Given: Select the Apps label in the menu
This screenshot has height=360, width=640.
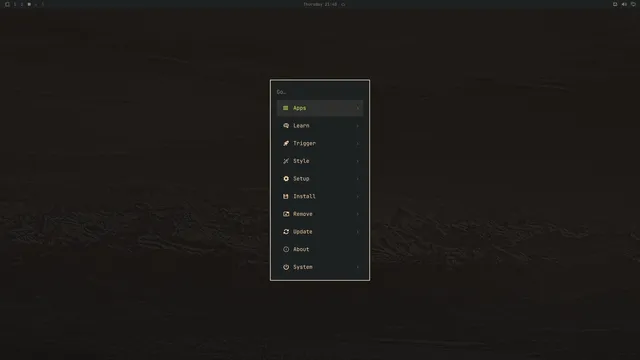Looking at the screenshot, I should click(299, 108).
